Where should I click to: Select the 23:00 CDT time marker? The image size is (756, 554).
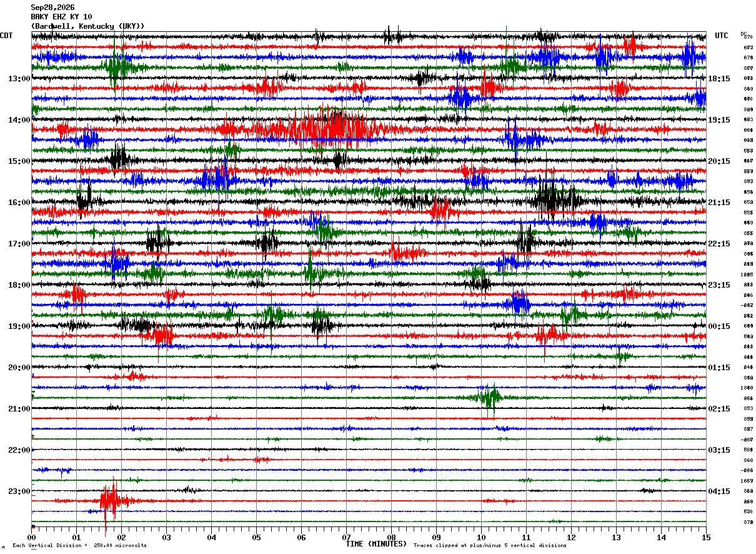click(x=19, y=491)
